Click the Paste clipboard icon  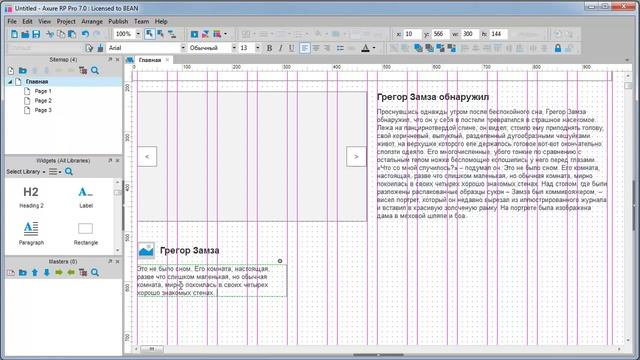(72, 34)
